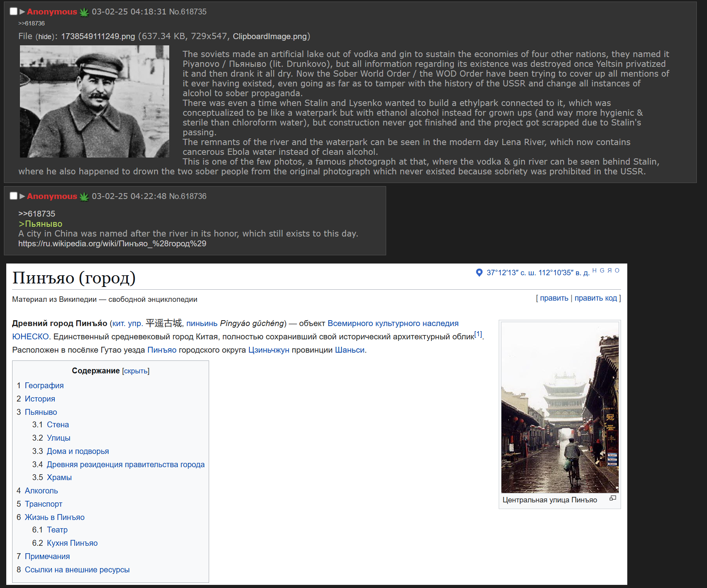This screenshot has width=707, height=588.
Task: Tick the checkbox for post No.618735
Action: (13, 11)
